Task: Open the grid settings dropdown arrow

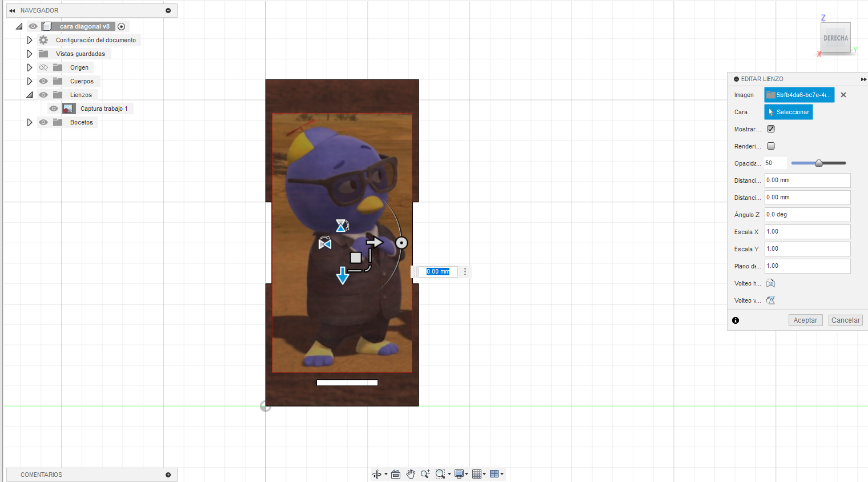Action: (x=484, y=474)
